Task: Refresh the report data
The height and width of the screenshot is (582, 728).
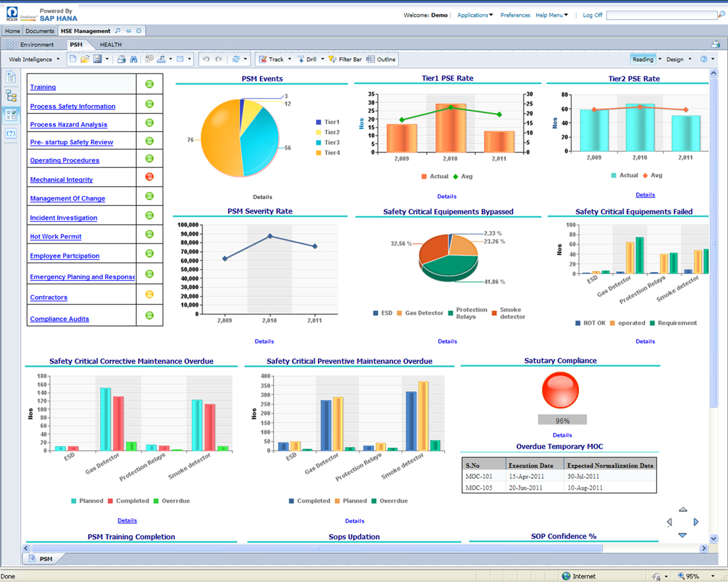Action: click(236, 59)
